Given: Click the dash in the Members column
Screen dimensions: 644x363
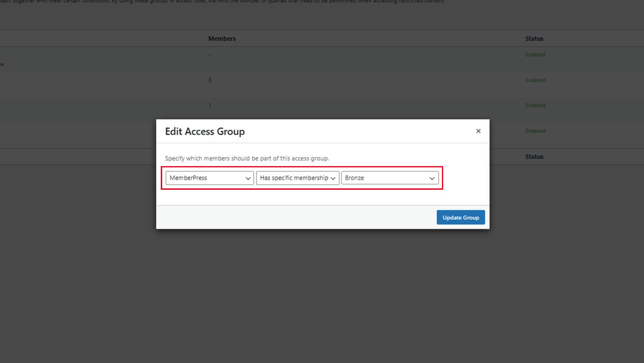Looking at the screenshot, I should (209, 55).
